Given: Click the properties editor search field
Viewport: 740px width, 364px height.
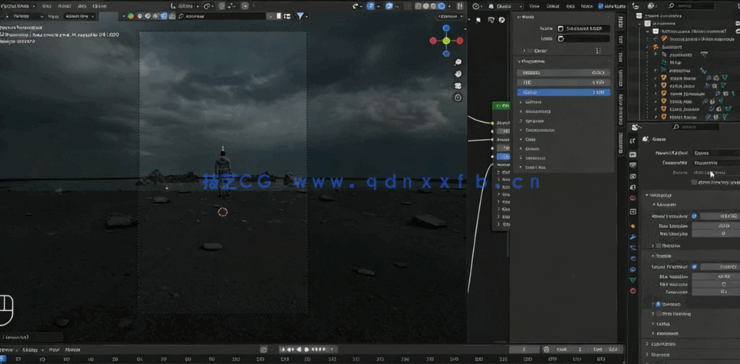Looking at the screenshot, I should [696, 127].
